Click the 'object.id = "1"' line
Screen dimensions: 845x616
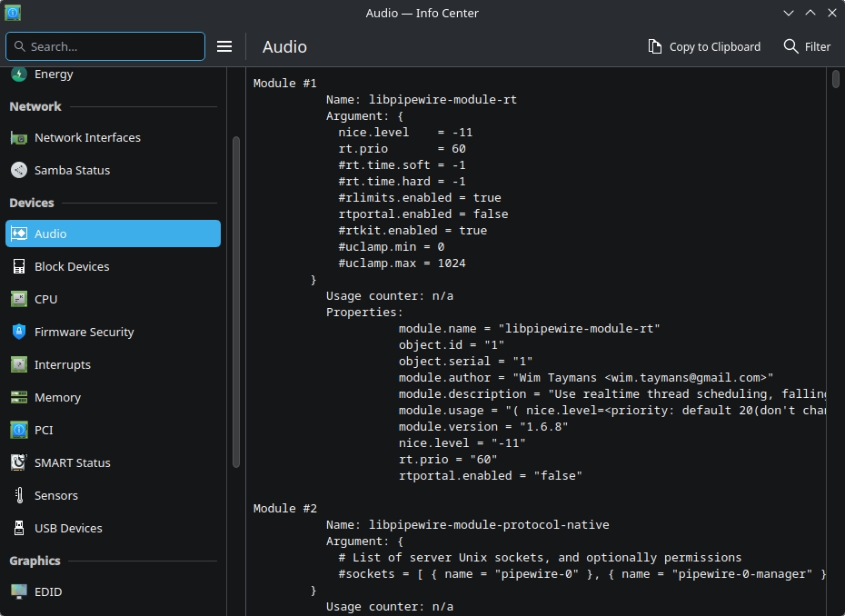(x=452, y=345)
